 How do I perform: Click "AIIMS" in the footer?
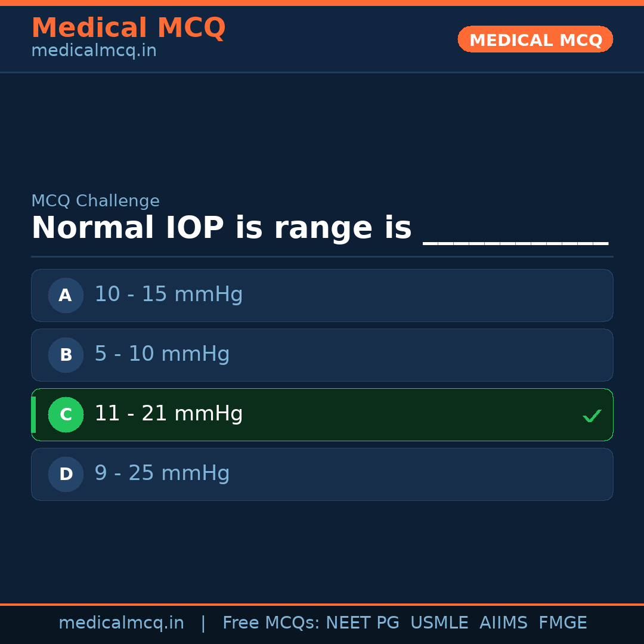(x=503, y=623)
